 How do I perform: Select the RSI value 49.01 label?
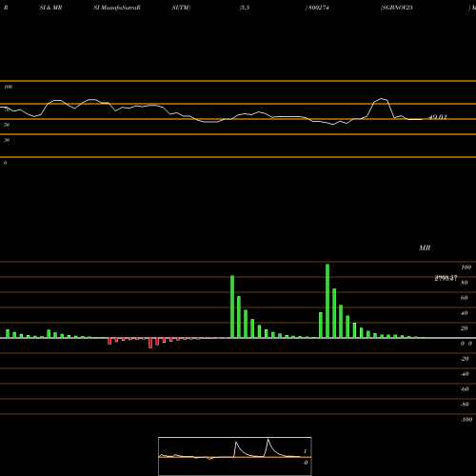click(x=438, y=117)
